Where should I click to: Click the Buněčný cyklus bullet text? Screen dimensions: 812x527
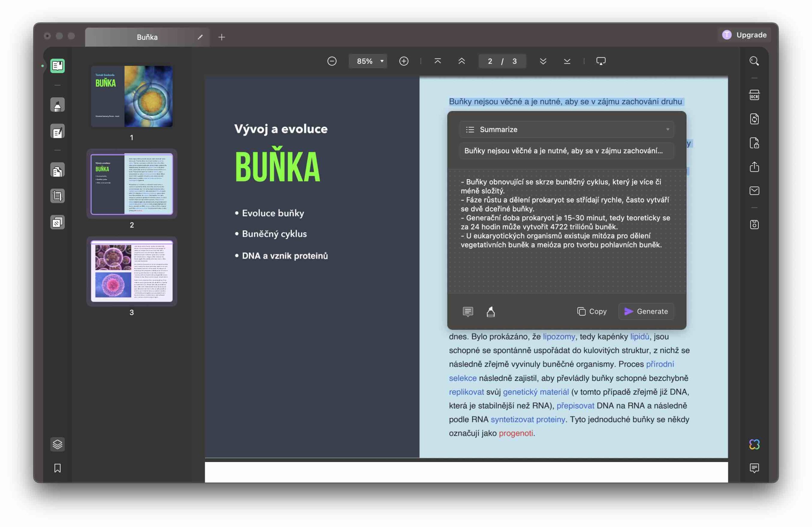point(274,234)
